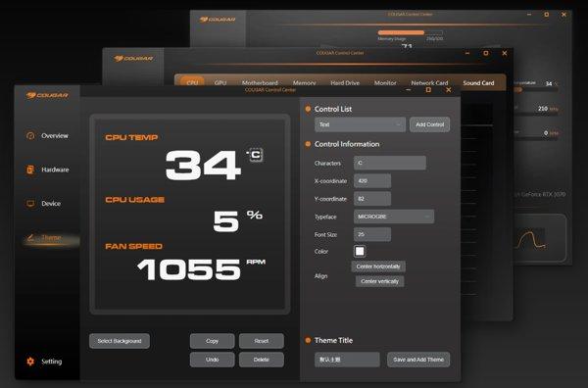
Task: Close the front Control Center window
Action: coord(449,90)
